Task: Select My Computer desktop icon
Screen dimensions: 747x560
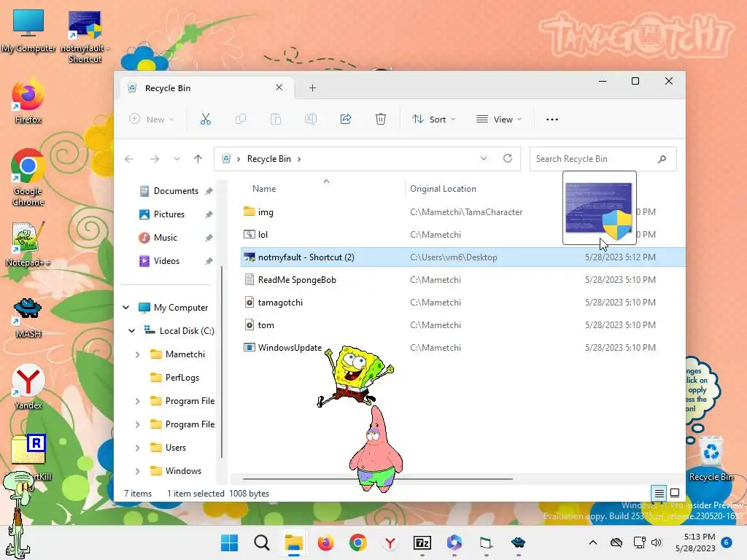Action: click(x=28, y=31)
